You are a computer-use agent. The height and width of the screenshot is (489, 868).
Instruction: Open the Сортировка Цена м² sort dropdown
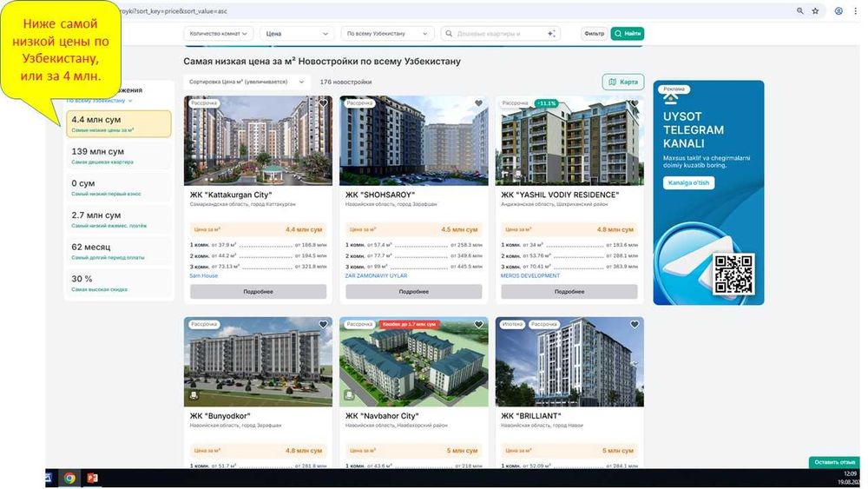click(247, 82)
